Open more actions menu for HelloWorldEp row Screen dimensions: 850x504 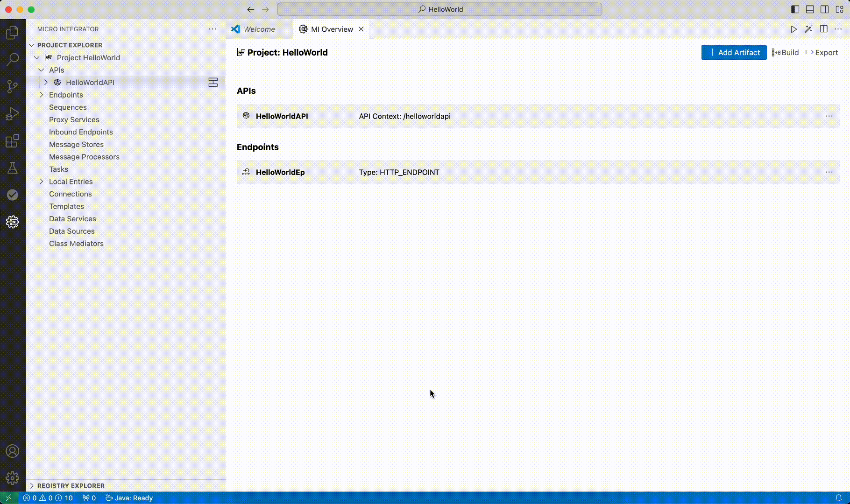[x=829, y=172]
